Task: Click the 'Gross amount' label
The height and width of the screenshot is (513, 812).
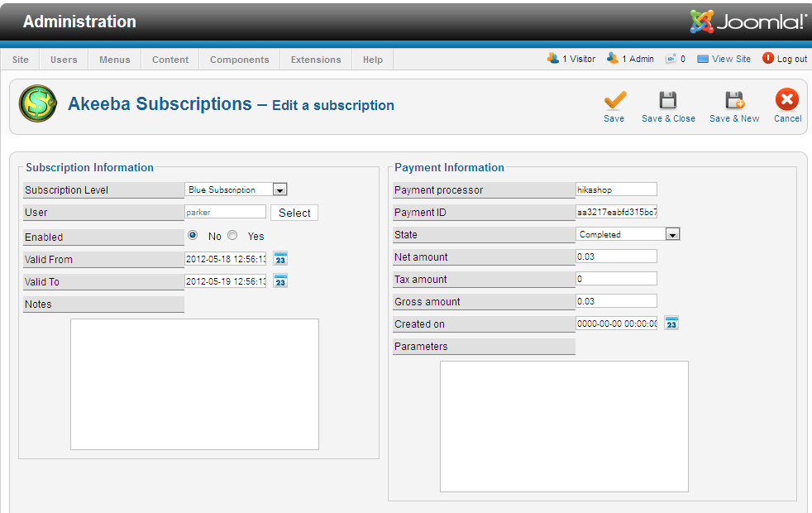Action: (x=427, y=301)
